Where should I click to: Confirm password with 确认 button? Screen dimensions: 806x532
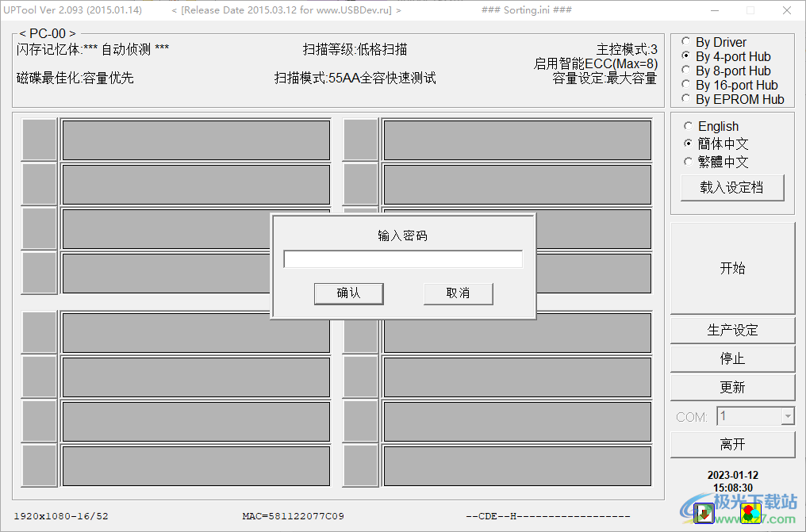[348, 293]
